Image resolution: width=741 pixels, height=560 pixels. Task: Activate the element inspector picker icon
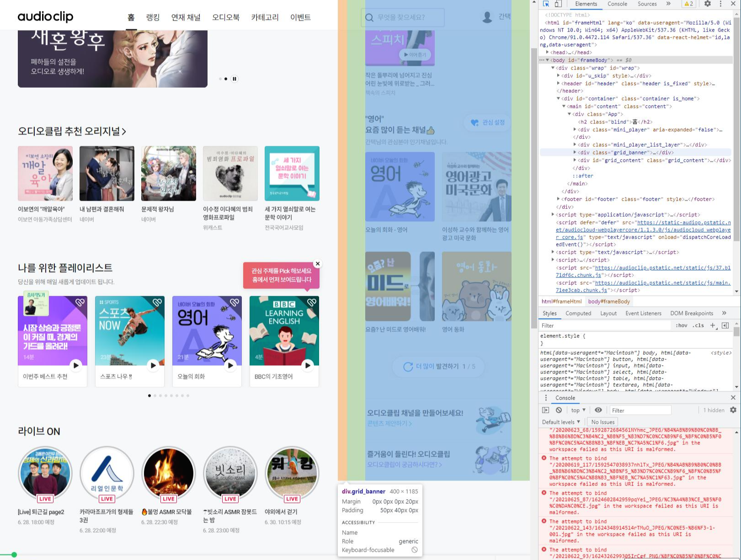tap(546, 4)
